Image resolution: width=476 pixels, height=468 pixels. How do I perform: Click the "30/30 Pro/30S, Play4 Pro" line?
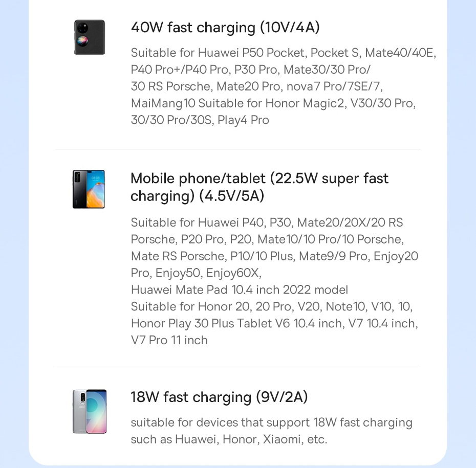[200, 120]
